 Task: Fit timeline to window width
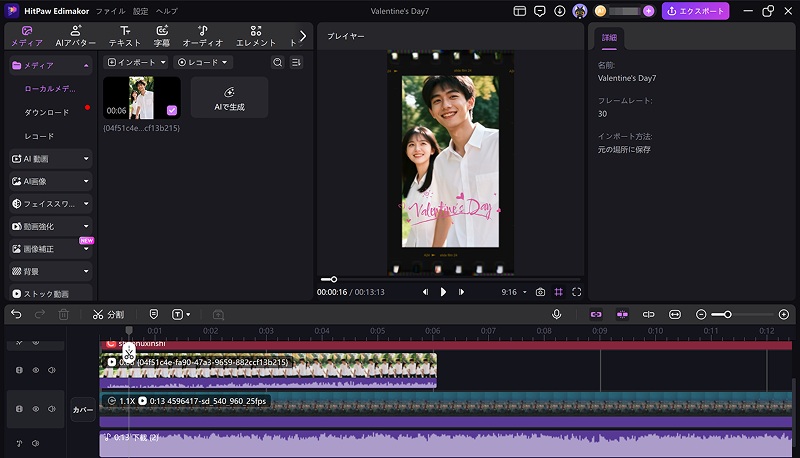(674, 314)
